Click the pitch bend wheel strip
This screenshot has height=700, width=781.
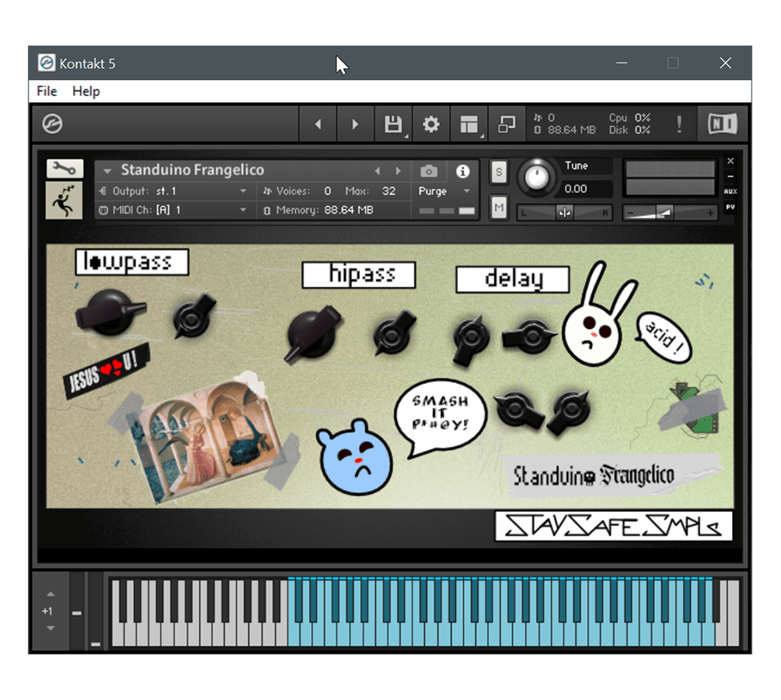coord(77,613)
